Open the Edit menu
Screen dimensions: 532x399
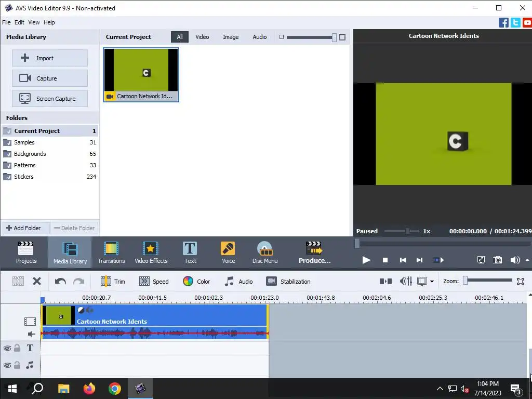[19, 22]
